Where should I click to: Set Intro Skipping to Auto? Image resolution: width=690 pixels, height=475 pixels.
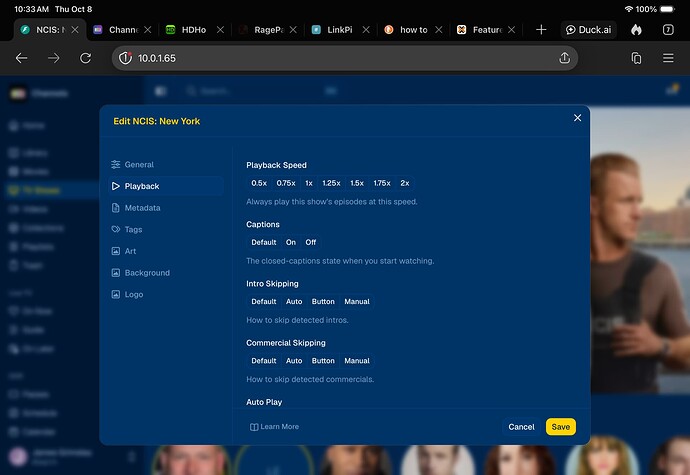[294, 302]
